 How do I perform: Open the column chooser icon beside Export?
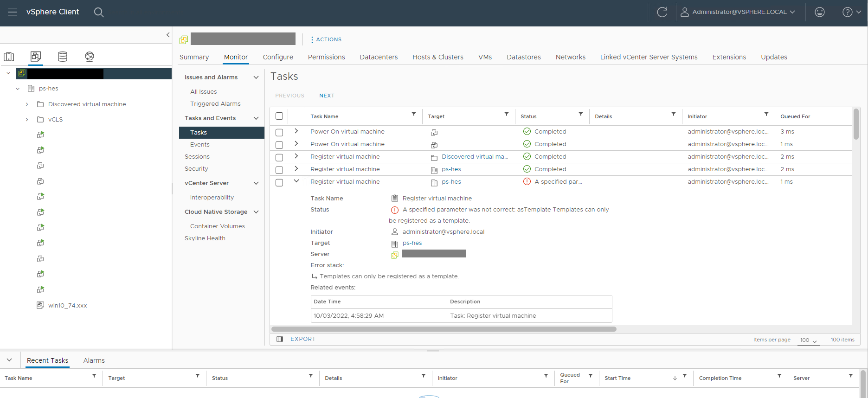(x=280, y=339)
